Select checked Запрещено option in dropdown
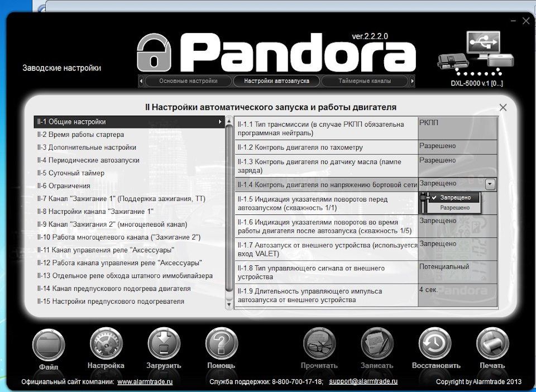Screen dimensions: 536x392 454,198
